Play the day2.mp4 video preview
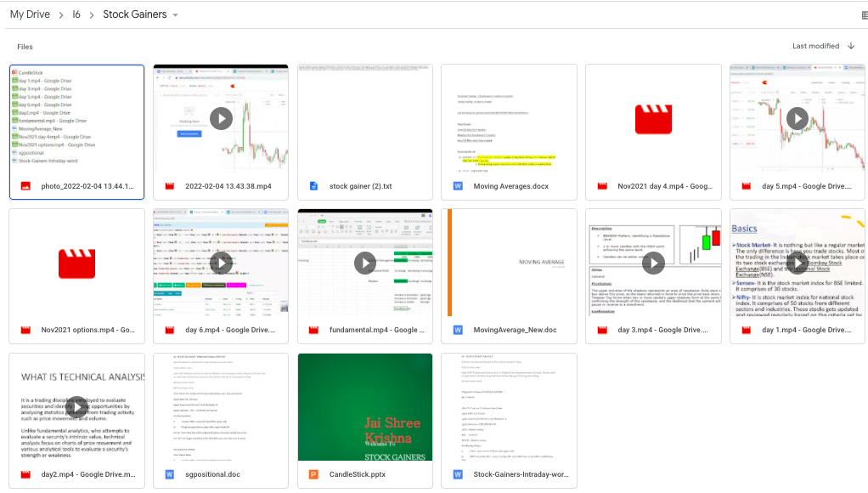The width and height of the screenshot is (868, 493). pos(77,407)
